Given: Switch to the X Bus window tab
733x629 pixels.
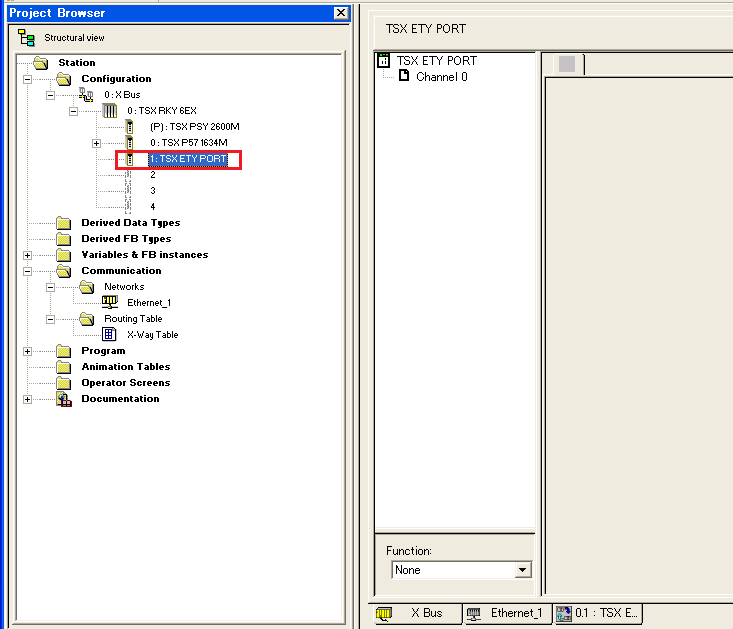Looking at the screenshot, I should coord(416,613).
